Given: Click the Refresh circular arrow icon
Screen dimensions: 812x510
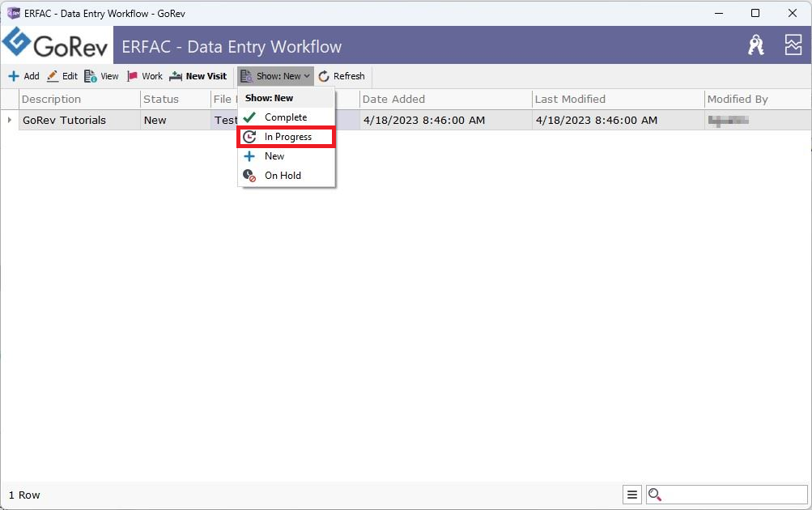Looking at the screenshot, I should [x=324, y=77].
